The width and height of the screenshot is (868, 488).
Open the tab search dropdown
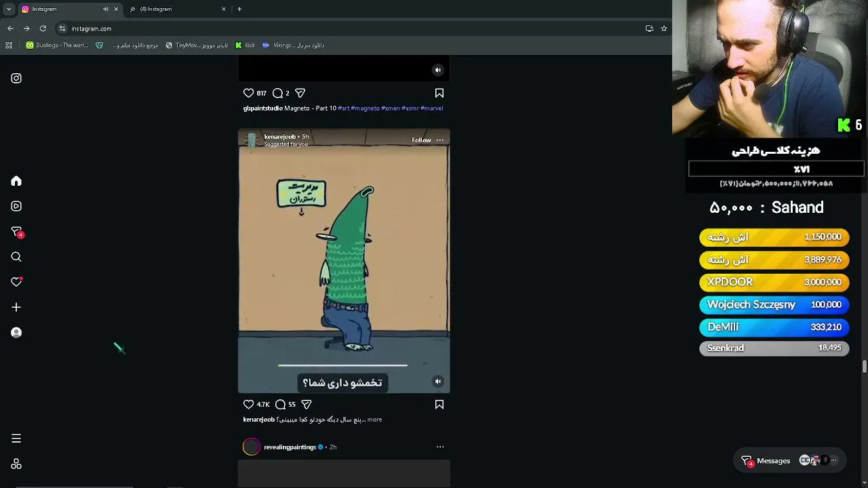click(9, 9)
